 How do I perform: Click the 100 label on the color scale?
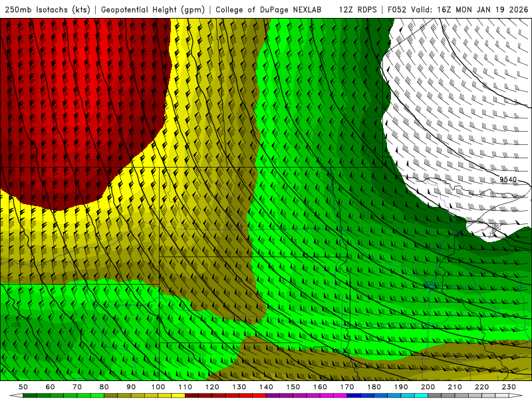[x=158, y=387]
